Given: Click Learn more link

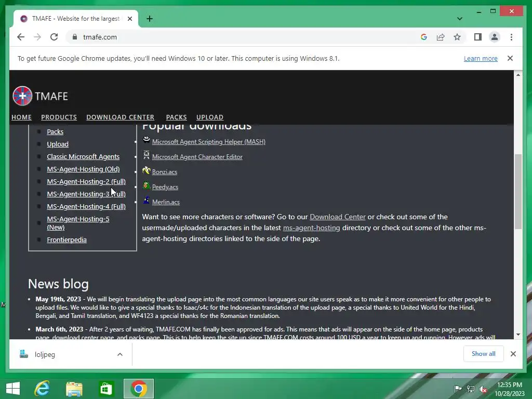Looking at the screenshot, I should click(481, 58).
